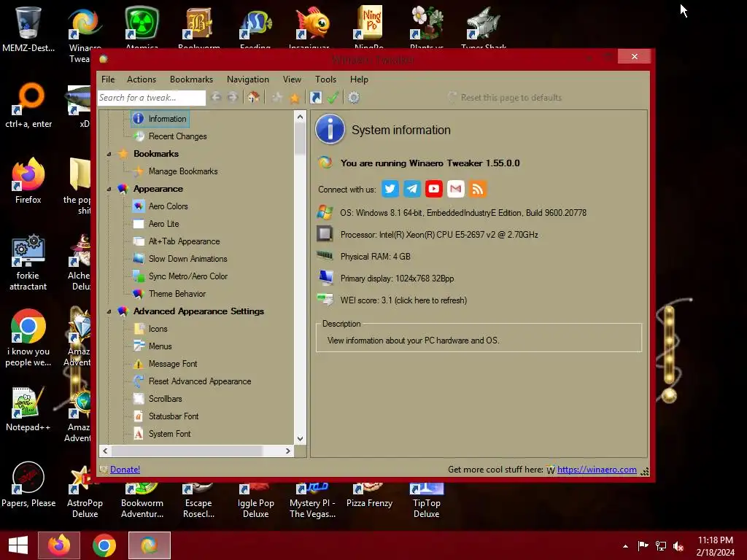Viewport: 747px width, 560px height.
Task: Click the navigate Back arrow toolbar button
Action: pos(216,98)
